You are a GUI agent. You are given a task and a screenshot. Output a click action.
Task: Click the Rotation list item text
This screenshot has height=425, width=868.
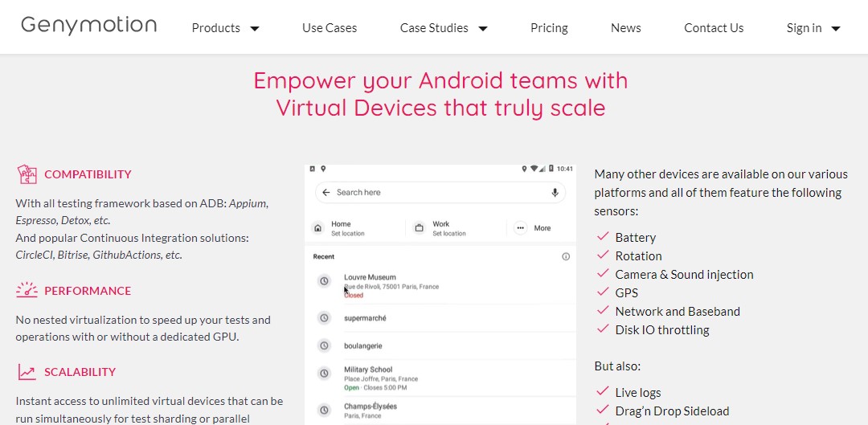(638, 255)
